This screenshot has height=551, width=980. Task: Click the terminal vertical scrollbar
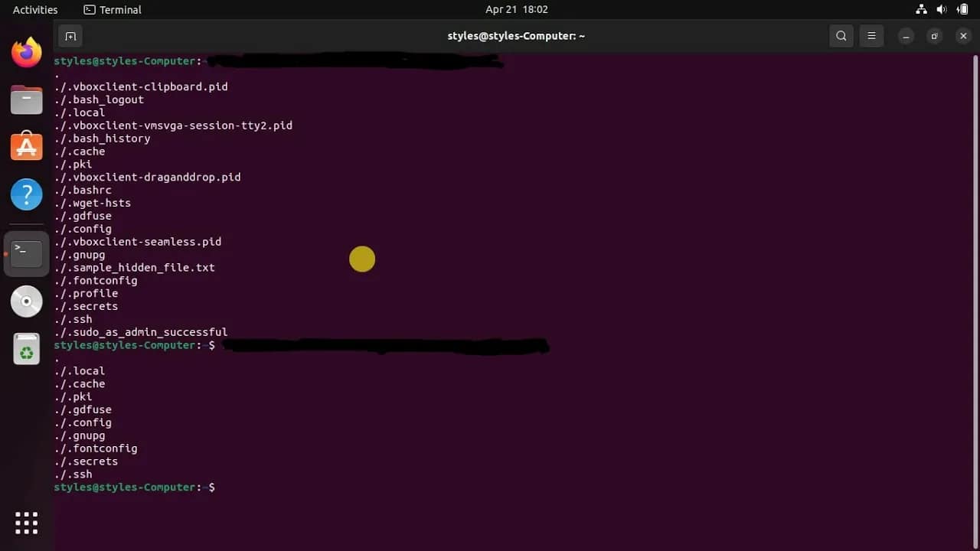[x=975, y=230]
